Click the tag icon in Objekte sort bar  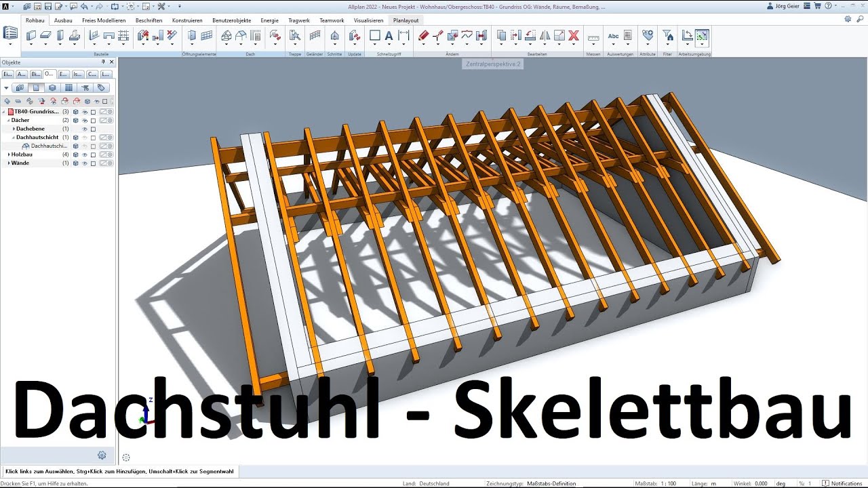point(101,87)
